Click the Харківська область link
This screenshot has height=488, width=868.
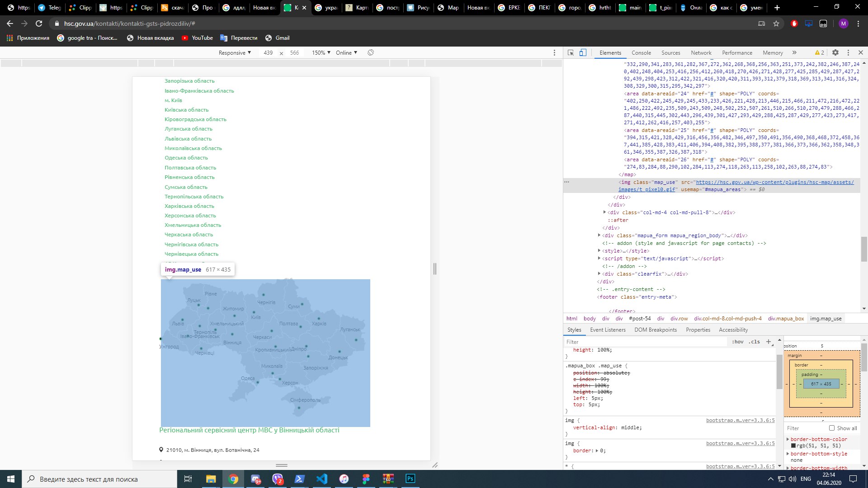pos(189,206)
